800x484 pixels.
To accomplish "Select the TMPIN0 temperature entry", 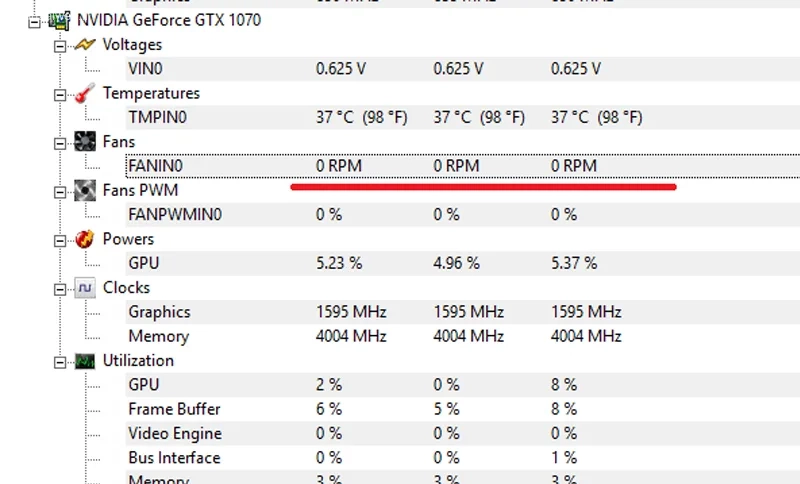I will 157,117.
